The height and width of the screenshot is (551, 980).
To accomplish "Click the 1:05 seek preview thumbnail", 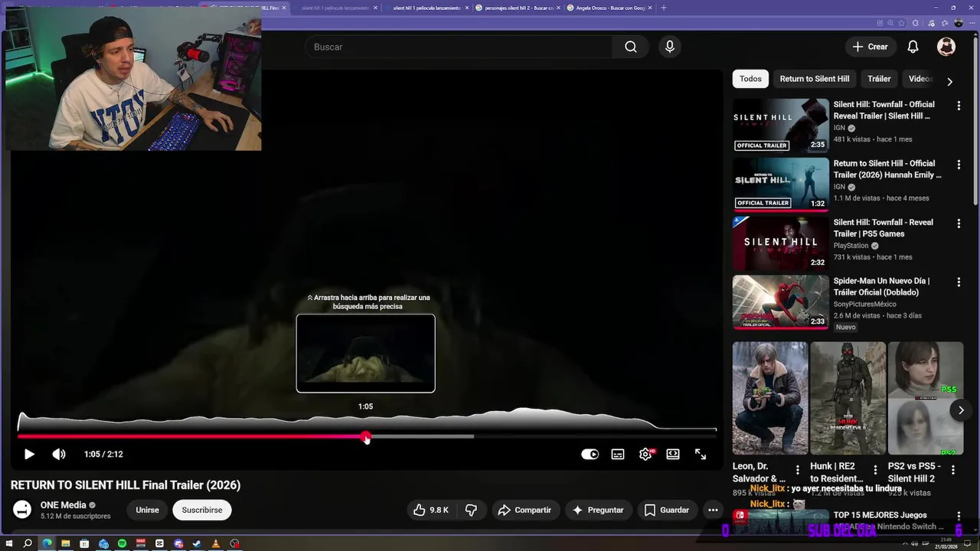I will [x=366, y=354].
